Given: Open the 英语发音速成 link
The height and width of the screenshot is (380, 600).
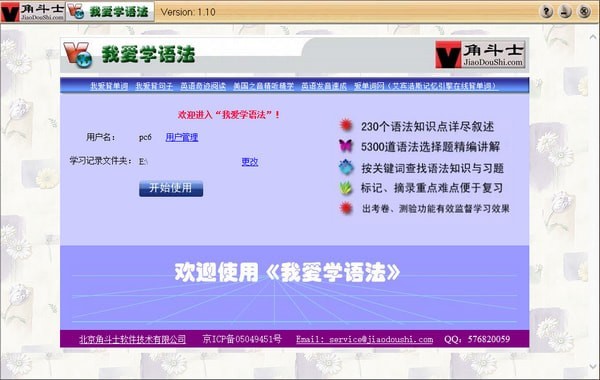Looking at the screenshot, I should click(324, 86).
